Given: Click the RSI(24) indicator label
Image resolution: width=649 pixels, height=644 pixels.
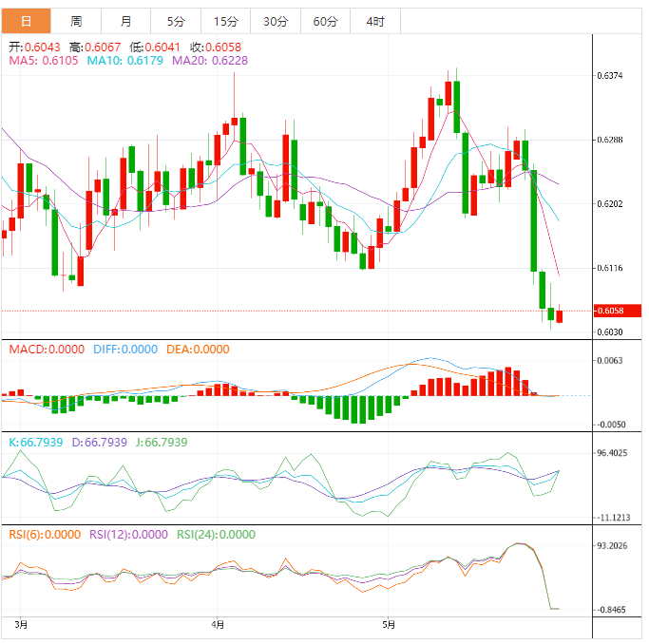Looking at the screenshot, I should pos(217,535).
